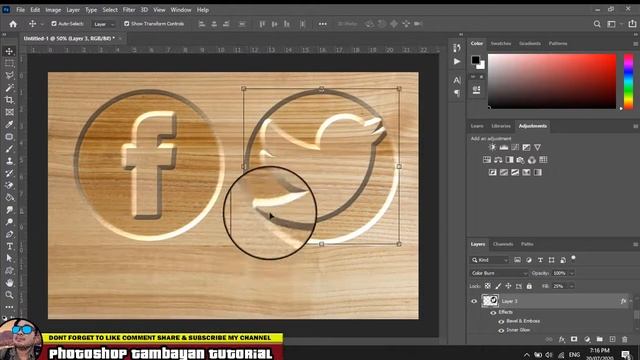The image size is (640, 360).
Task: Open the search icon at top right
Action: [597, 24]
